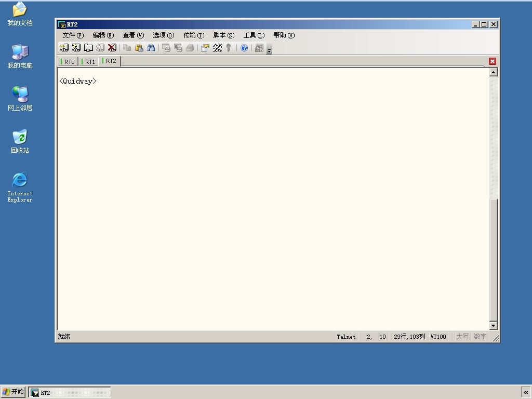Open the 开始 Start menu

point(13,392)
